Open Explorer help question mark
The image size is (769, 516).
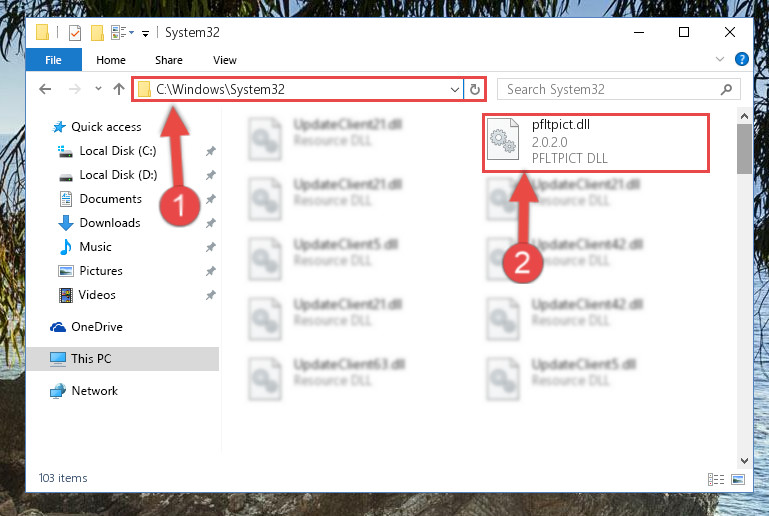741,59
